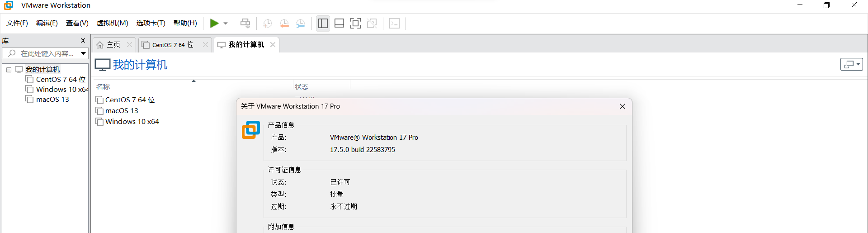Viewport: 868px width, 233px height.
Task: Click the Unity mode toolbar icon
Action: coord(372,23)
